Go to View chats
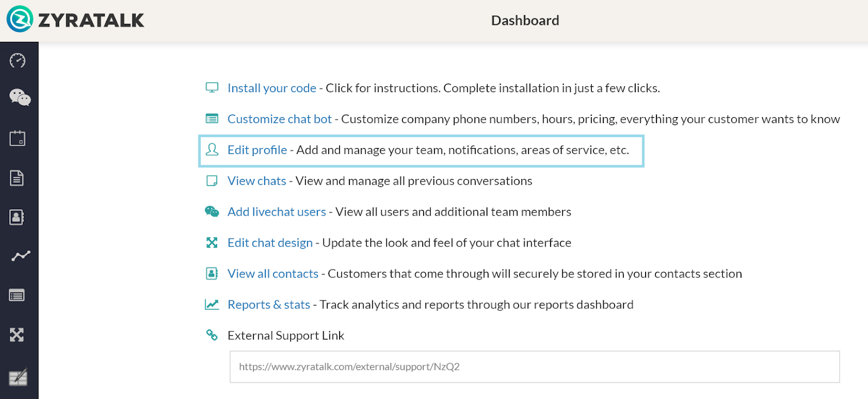The width and height of the screenshot is (868, 399). [257, 181]
